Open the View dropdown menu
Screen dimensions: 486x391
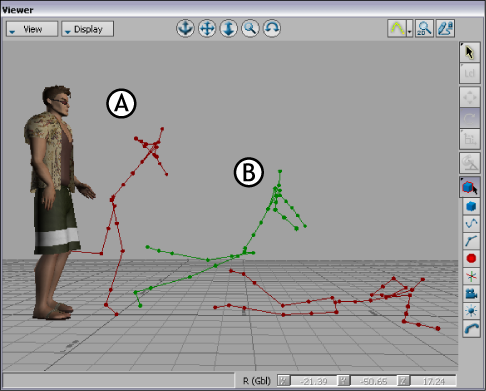[x=32, y=29]
